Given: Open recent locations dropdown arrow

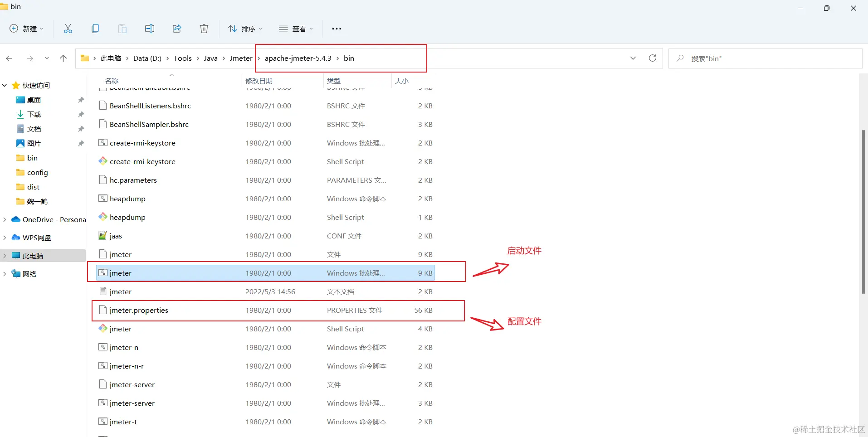Looking at the screenshot, I should [47, 58].
